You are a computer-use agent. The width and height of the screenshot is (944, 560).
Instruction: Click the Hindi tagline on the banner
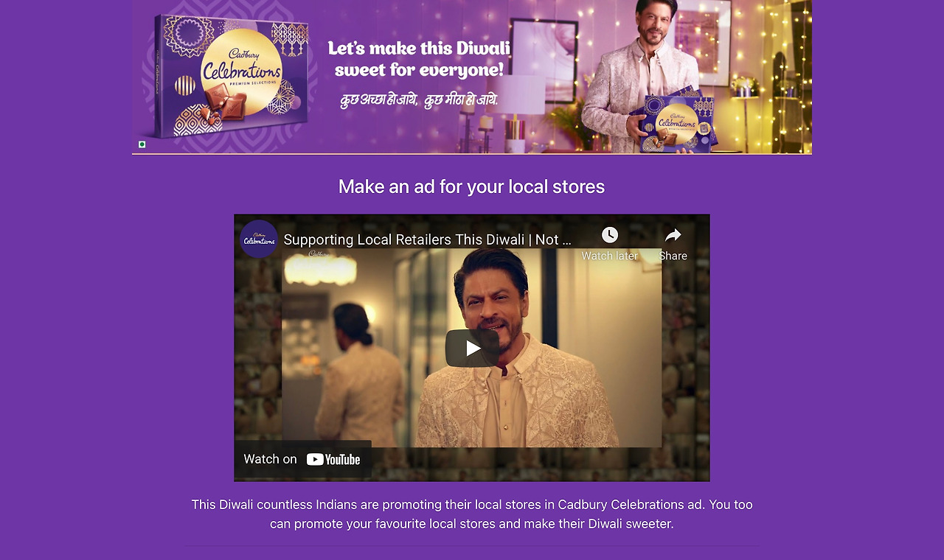pyautogui.click(x=419, y=99)
